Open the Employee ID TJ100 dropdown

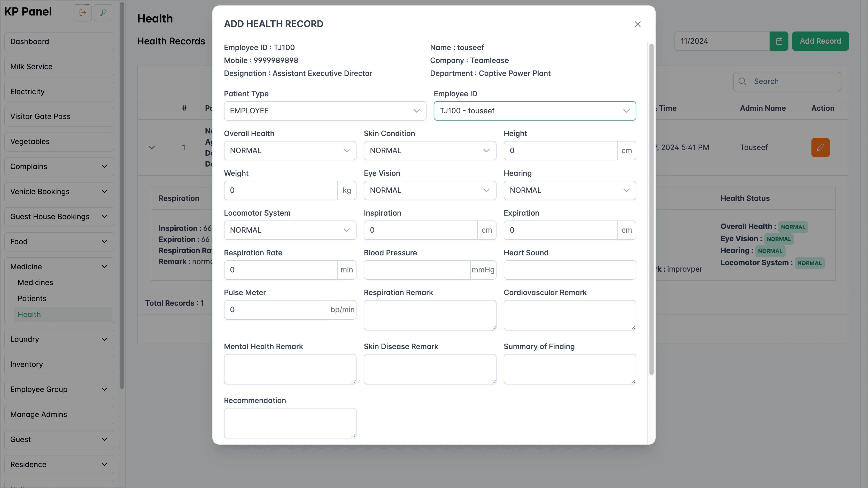point(534,111)
